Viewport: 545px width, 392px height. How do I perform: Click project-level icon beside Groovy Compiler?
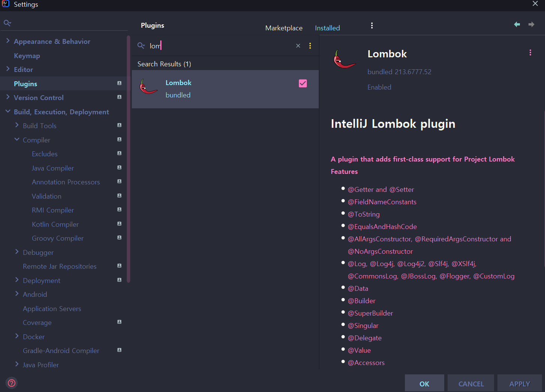(x=119, y=238)
